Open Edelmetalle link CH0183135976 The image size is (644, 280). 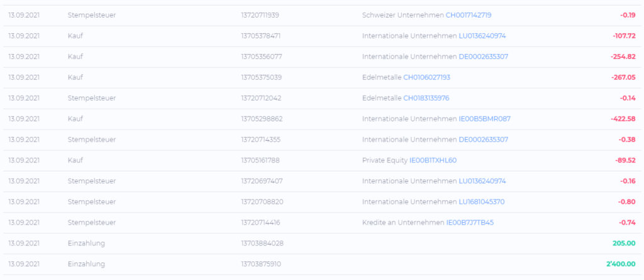426,98
